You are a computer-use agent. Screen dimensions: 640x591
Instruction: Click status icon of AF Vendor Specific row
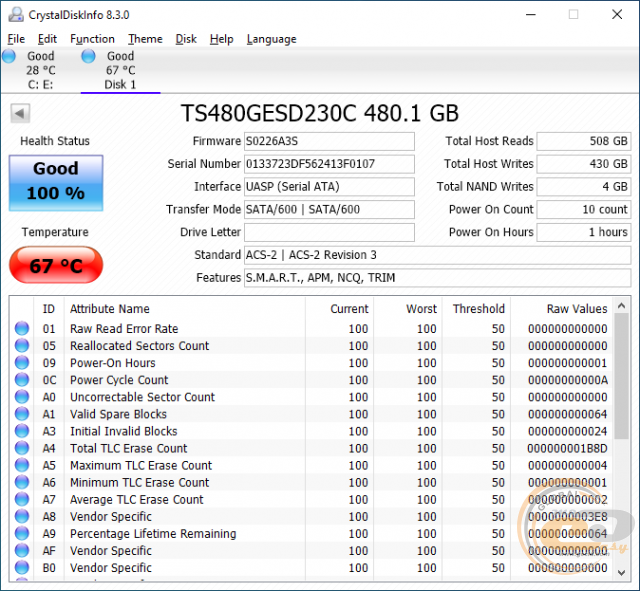click(22, 551)
